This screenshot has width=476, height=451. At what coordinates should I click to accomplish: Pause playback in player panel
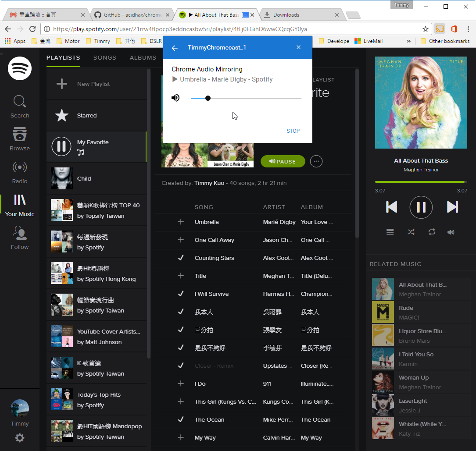[421, 207]
